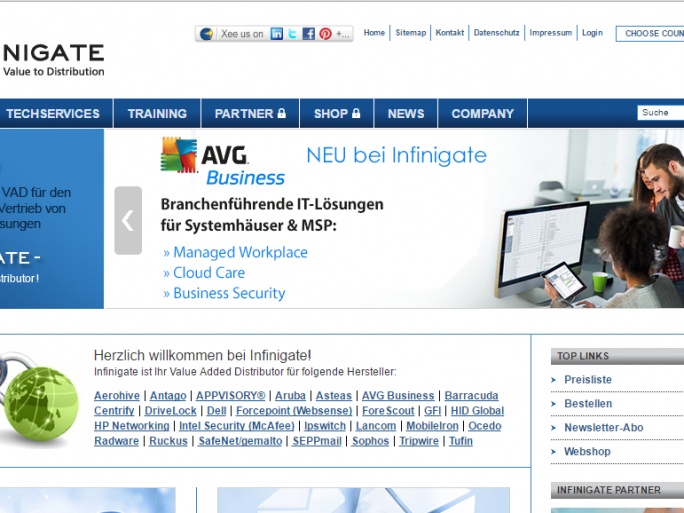Image resolution: width=684 pixels, height=513 pixels.
Task: Open the Intel Security (McAfee) link
Action: click(x=237, y=426)
